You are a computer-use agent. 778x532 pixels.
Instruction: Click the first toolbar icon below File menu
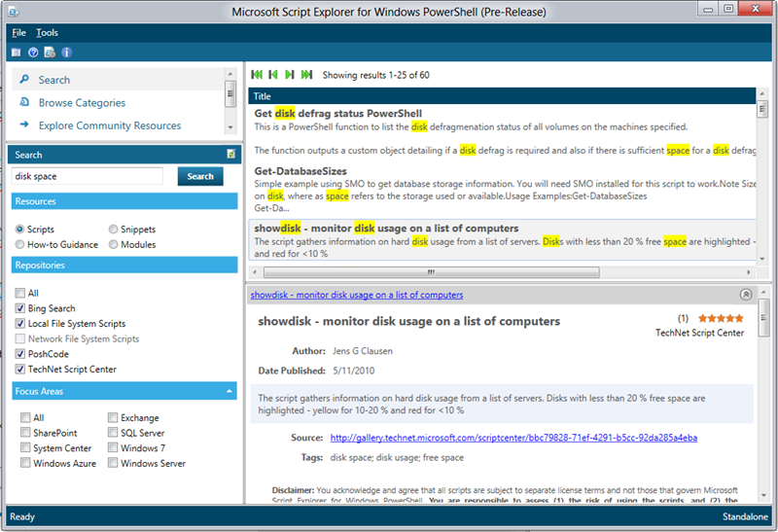pos(17,53)
